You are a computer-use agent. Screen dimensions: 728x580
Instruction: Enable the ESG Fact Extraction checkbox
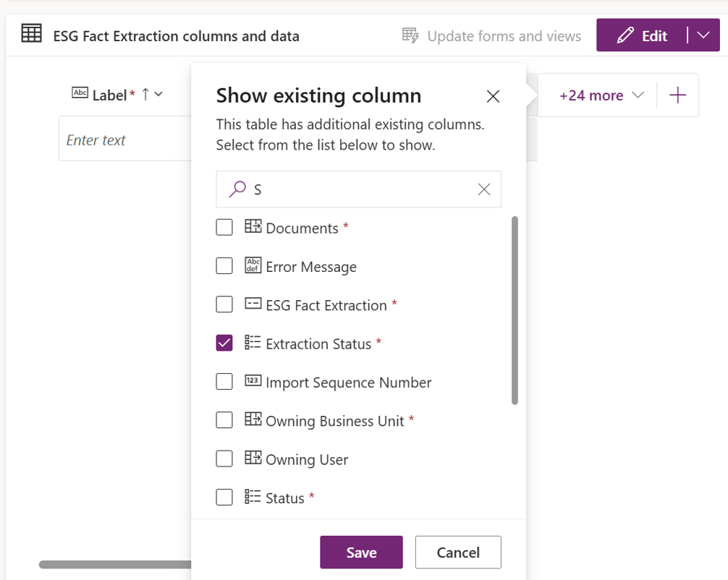224,304
